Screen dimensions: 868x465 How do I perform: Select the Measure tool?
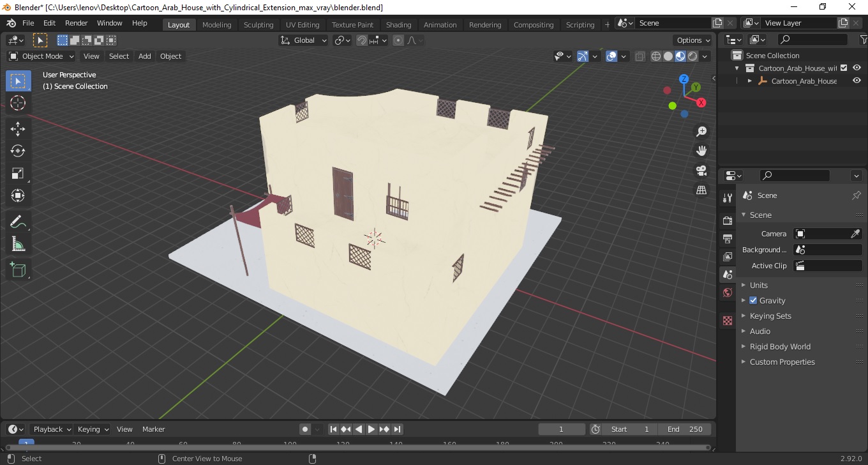[x=18, y=244]
